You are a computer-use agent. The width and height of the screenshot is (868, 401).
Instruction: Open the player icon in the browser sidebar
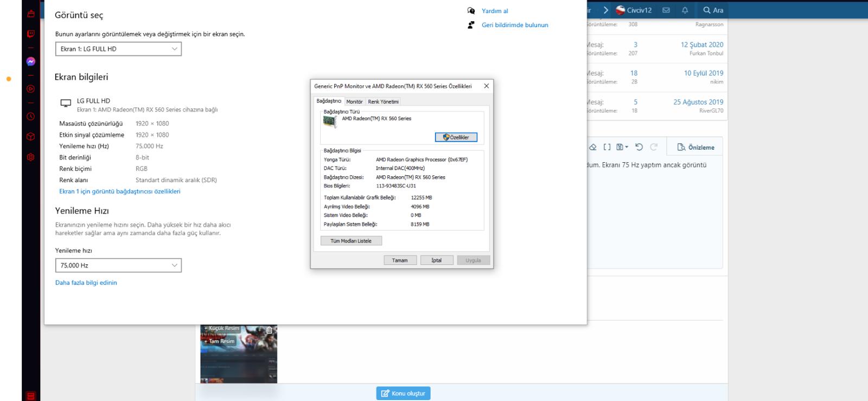(31, 89)
